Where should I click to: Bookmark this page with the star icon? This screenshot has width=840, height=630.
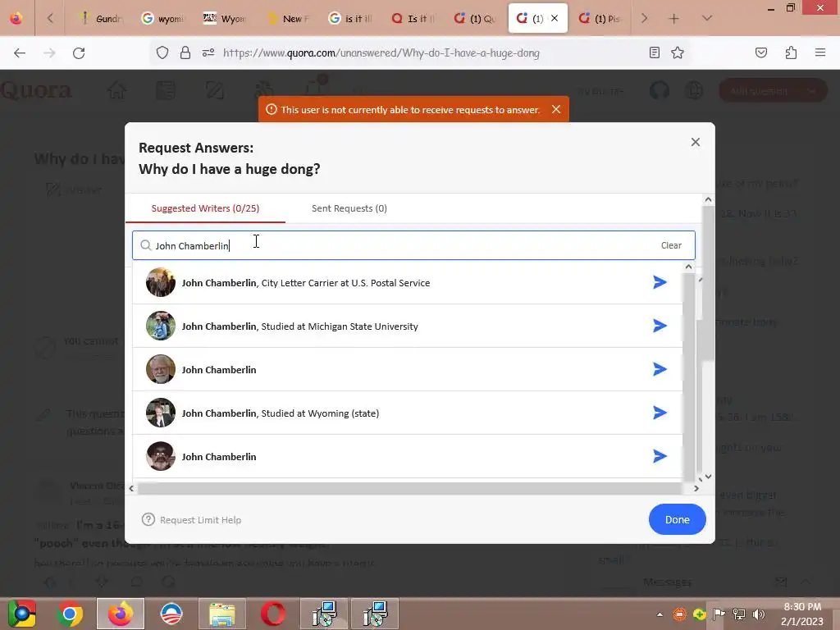coord(678,52)
